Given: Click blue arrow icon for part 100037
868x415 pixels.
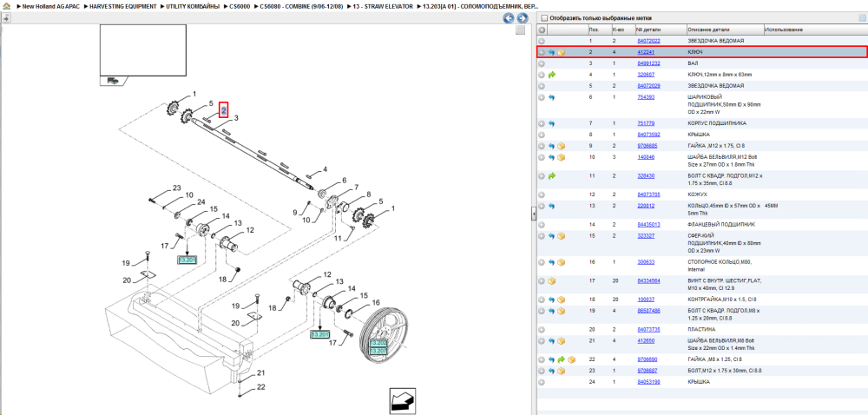Looking at the screenshot, I should click(x=551, y=300).
